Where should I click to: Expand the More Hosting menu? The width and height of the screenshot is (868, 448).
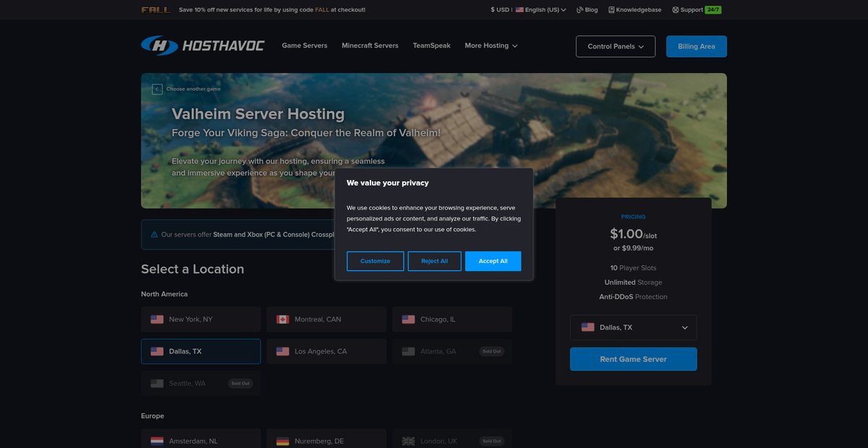click(491, 46)
